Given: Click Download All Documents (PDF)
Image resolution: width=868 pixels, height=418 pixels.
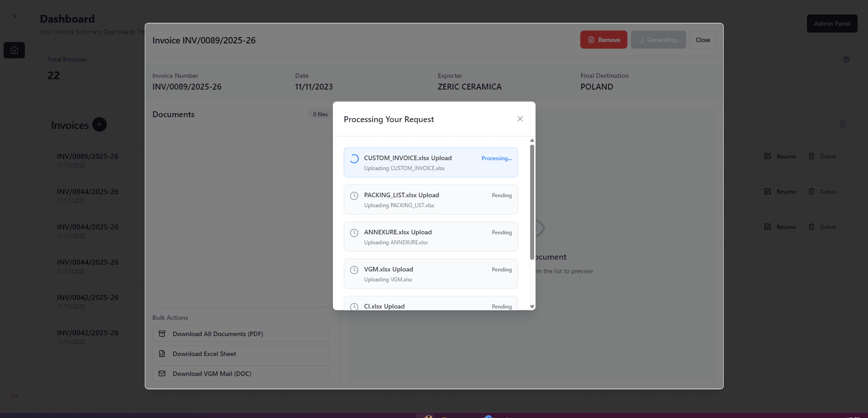Looking at the screenshot, I should tap(241, 334).
